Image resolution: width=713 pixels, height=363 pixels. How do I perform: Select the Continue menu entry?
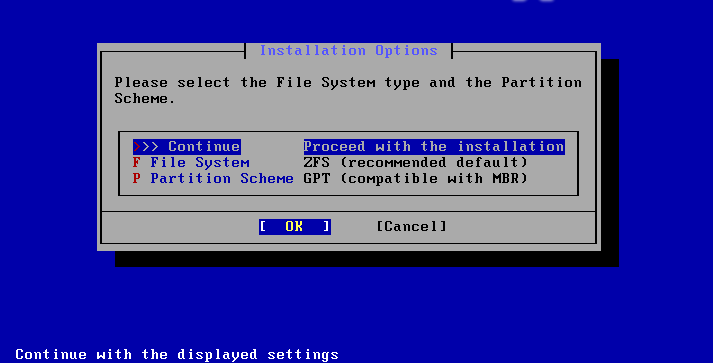186,146
